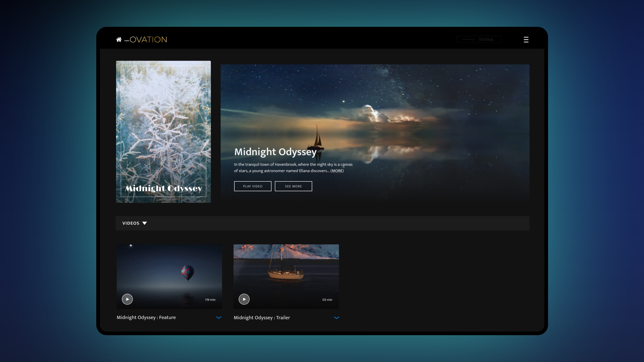Open the chevron under Midnight Odyssey : Trailer
This screenshot has height=362, width=644.
click(337, 317)
